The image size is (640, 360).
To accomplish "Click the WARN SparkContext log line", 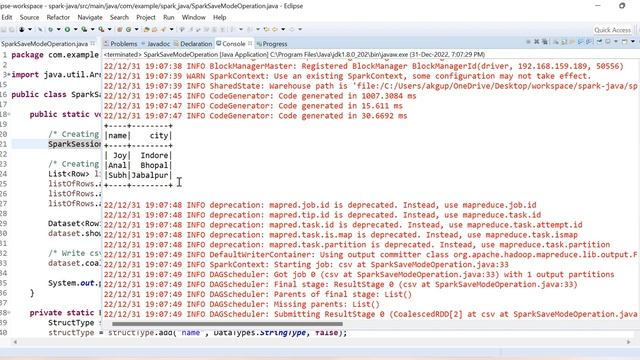I will pos(347,76).
